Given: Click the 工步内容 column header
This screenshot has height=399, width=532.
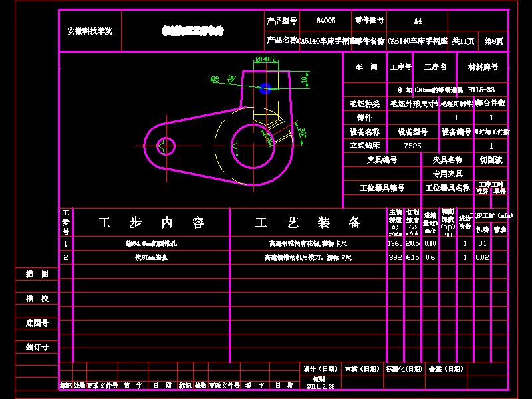Looking at the screenshot, I should 152,223.
